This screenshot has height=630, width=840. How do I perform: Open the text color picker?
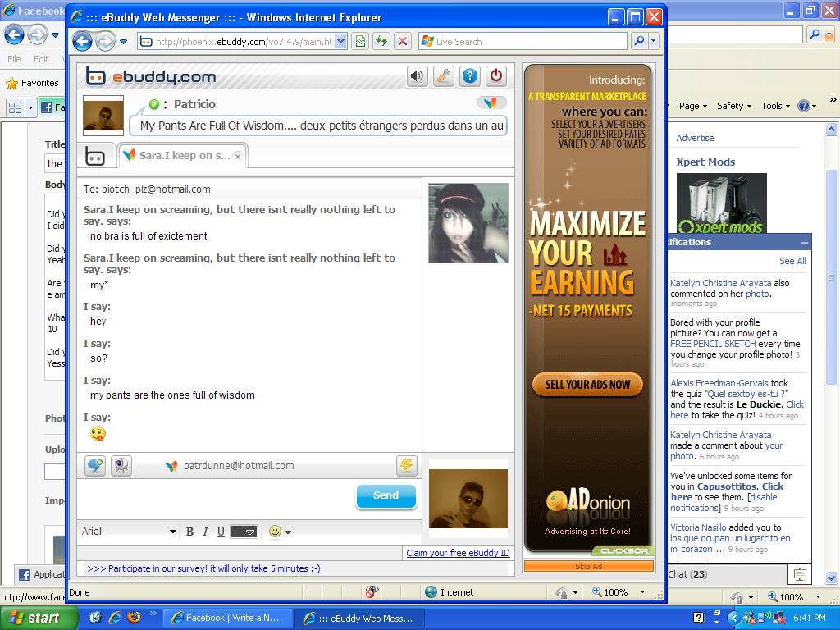[x=244, y=532]
